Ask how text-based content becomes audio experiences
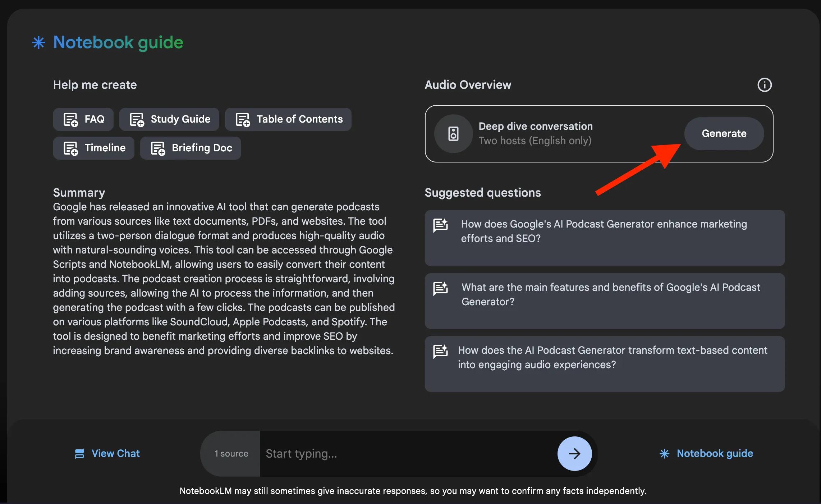This screenshot has width=821, height=504. pyautogui.click(x=605, y=364)
